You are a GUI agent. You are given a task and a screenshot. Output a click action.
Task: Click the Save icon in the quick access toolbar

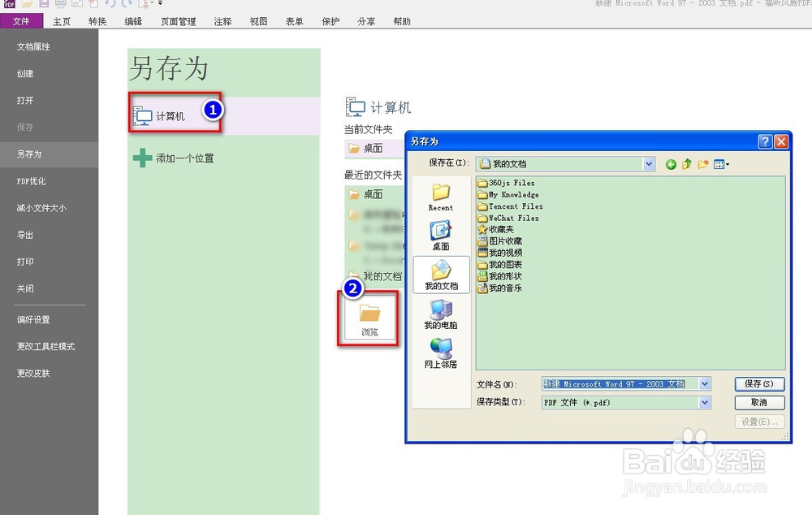[43, 4]
